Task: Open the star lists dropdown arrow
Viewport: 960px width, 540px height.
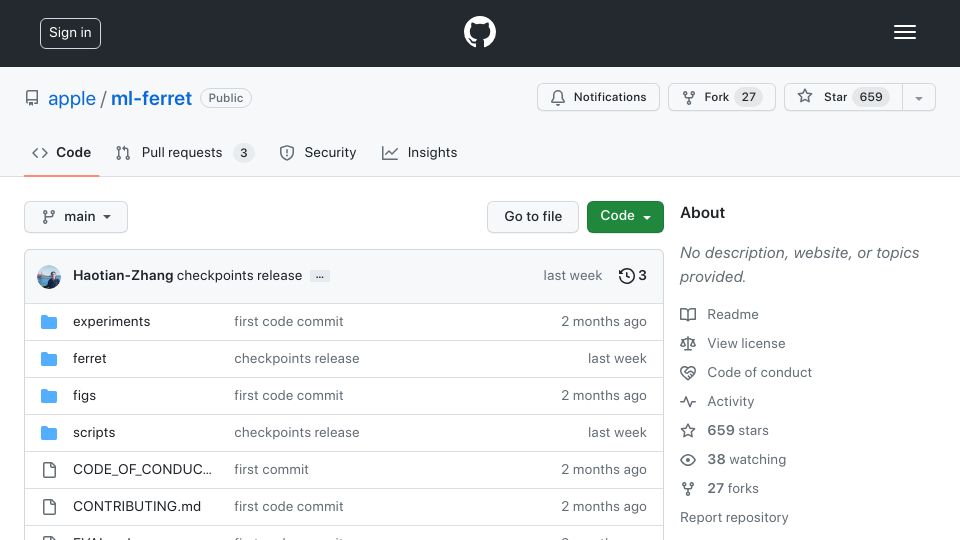Action: click(x=919, y=97)
